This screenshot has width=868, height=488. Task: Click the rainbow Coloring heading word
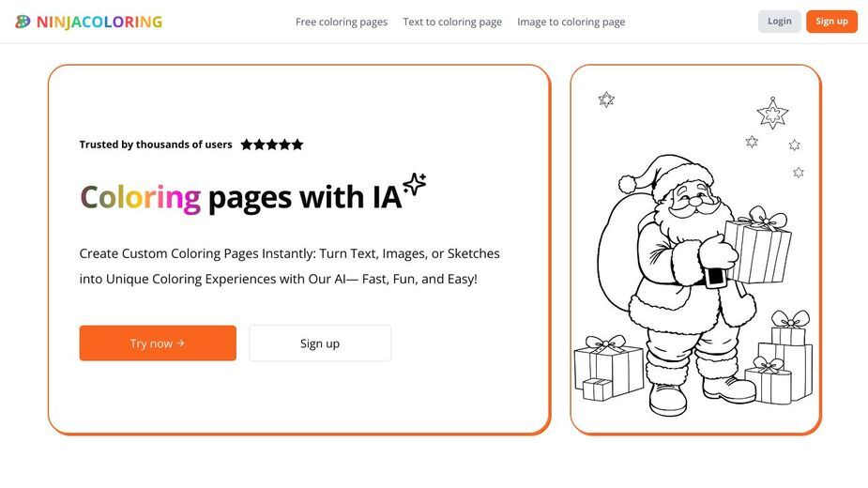coord(141,198)
